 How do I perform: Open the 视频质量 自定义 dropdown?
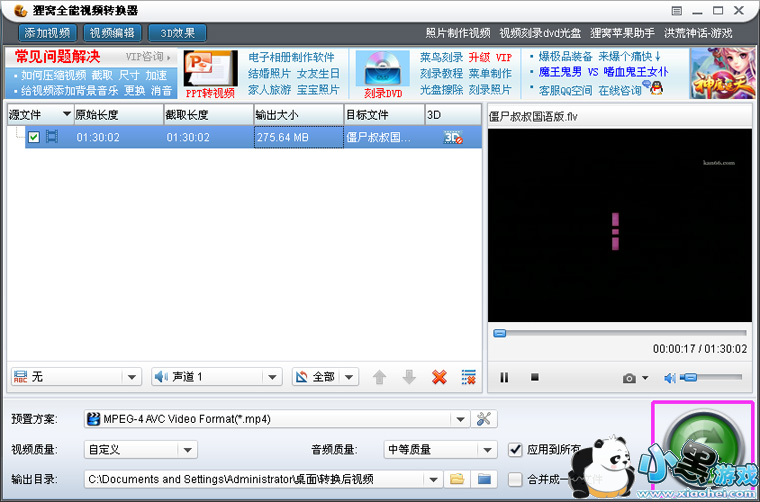(141, 450)
